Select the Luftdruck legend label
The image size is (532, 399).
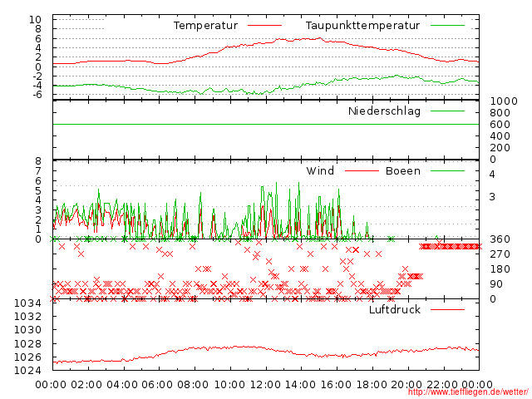395,309
